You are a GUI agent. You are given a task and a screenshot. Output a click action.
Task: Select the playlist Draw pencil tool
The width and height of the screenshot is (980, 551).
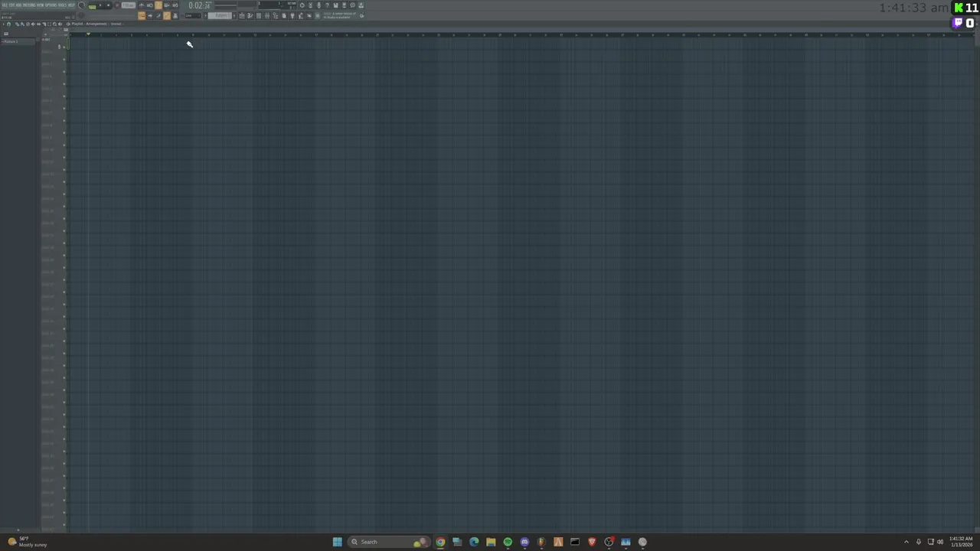point(17,24)
